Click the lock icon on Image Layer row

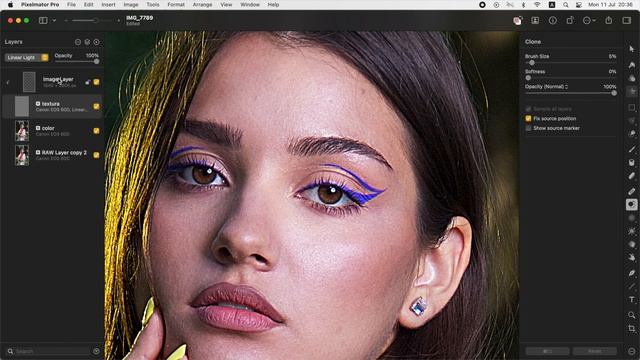pyautogui.click(x=87, y=82)
